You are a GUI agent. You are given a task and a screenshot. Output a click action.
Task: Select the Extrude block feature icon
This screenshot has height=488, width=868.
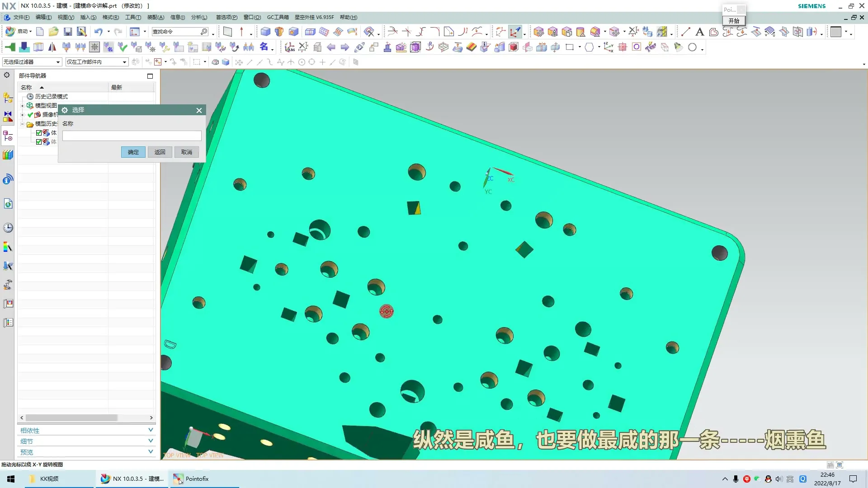pos(265,32)
